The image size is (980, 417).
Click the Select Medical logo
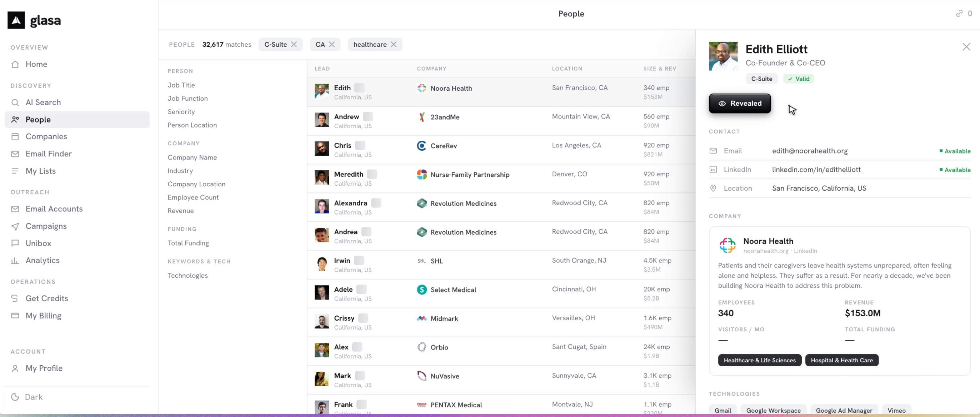(421, 290)
